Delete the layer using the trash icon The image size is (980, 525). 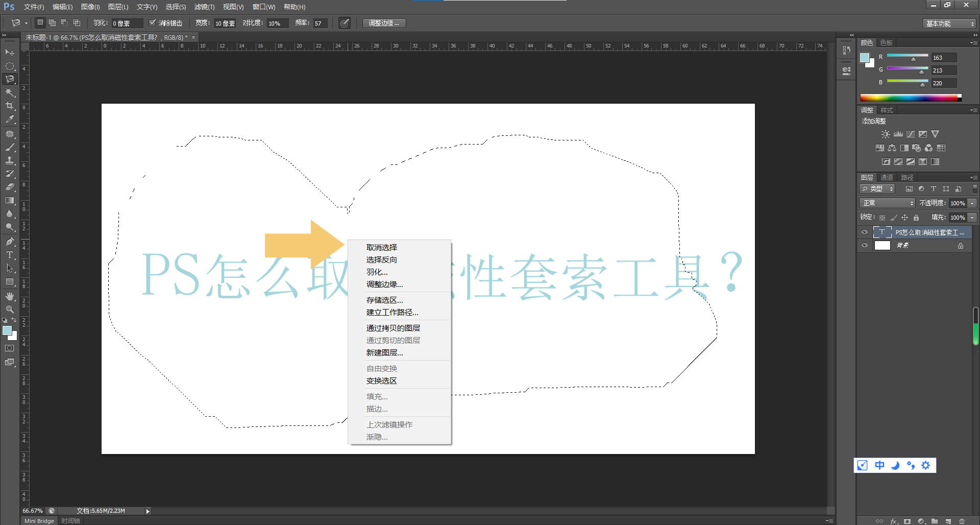(962, 521)
